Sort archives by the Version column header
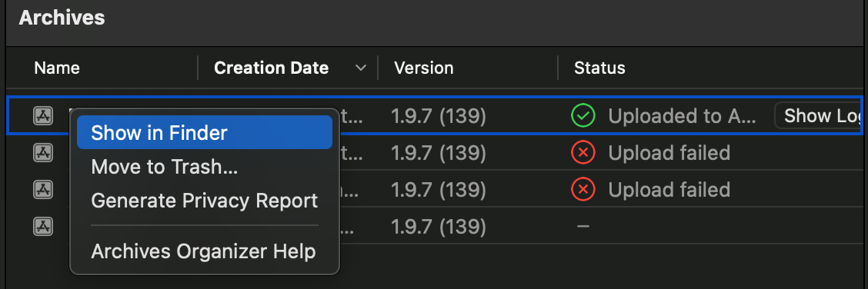 (x=423, y=68)
